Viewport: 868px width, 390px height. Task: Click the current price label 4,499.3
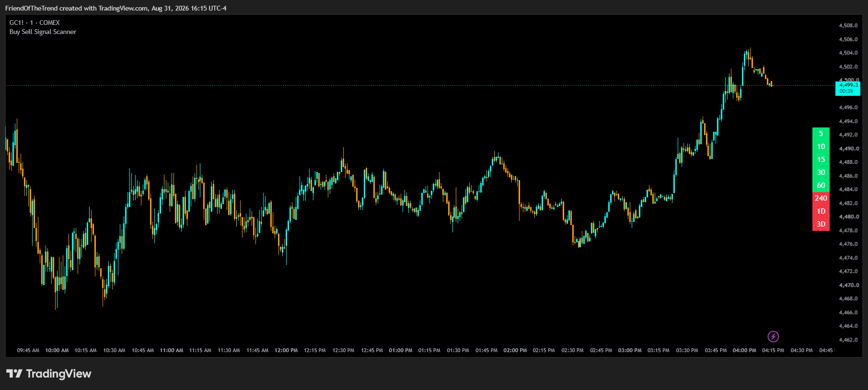coord(848,88)
